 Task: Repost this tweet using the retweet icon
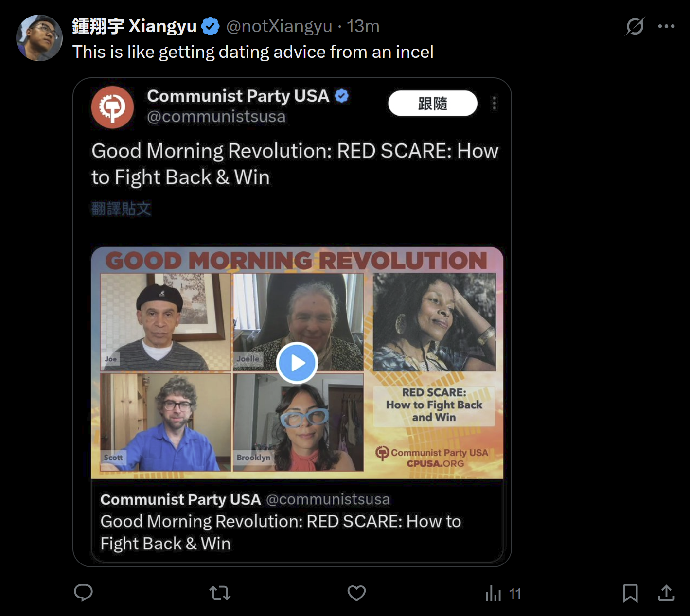coord(220,593)
